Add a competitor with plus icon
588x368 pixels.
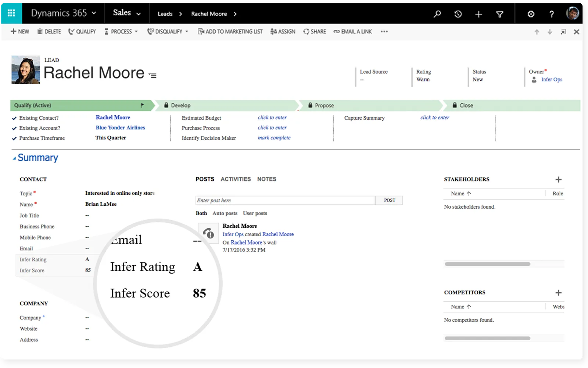[558, 293]
